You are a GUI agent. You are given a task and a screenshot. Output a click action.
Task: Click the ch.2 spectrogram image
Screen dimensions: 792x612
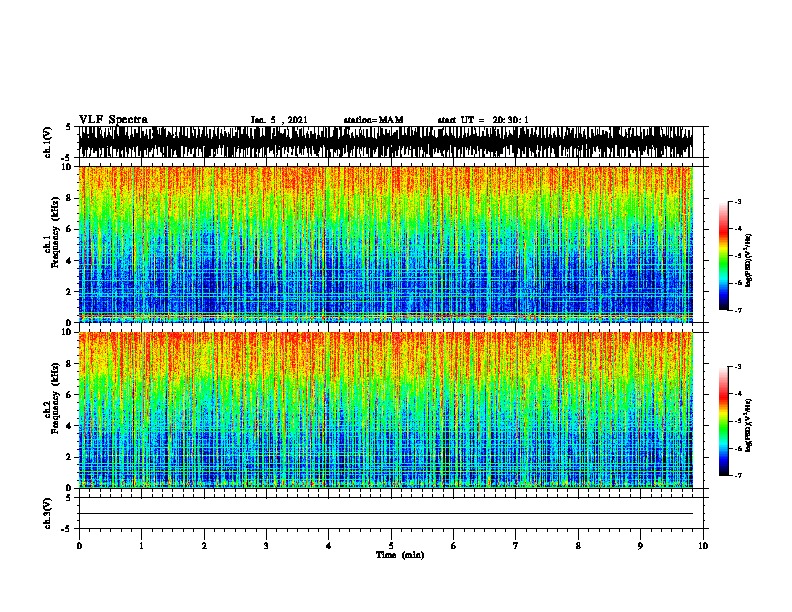pyautogui.click(x=385, y=410)
